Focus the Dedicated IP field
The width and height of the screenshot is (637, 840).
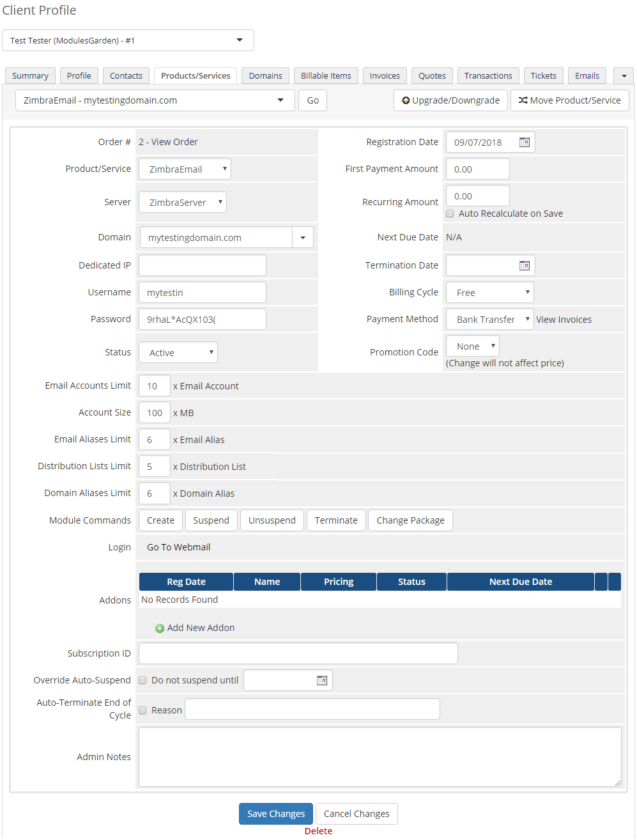(203, 265)
